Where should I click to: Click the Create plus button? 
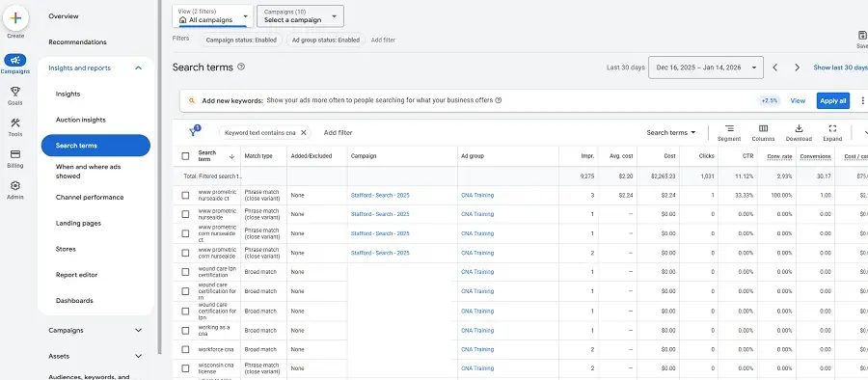tap(15, 18)
